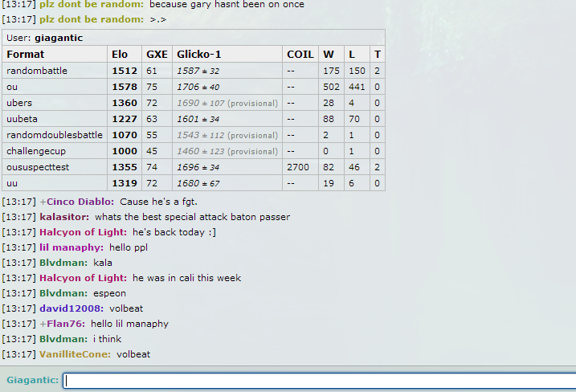
Task: Click the GXE column header
Action: tap(157, 55)
